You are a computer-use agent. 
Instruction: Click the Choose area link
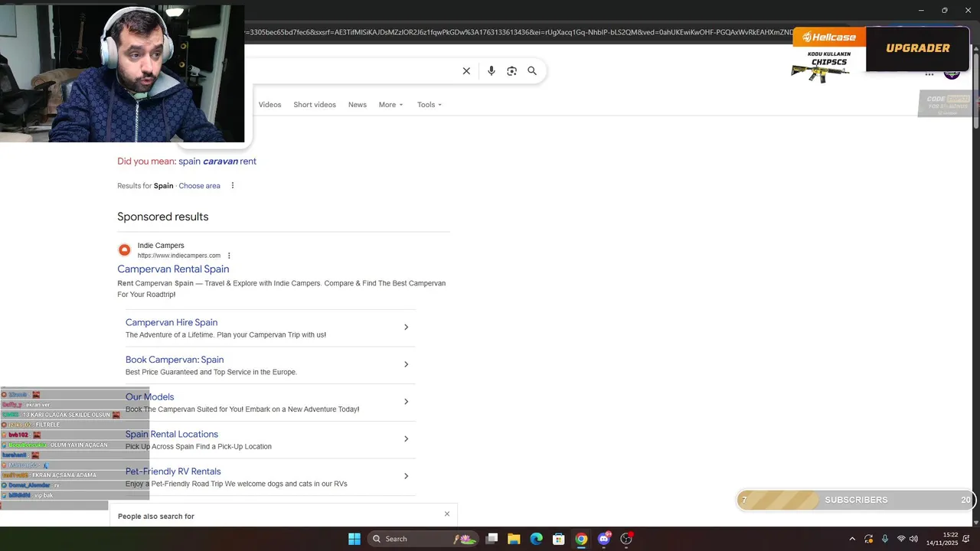point(199,186)
